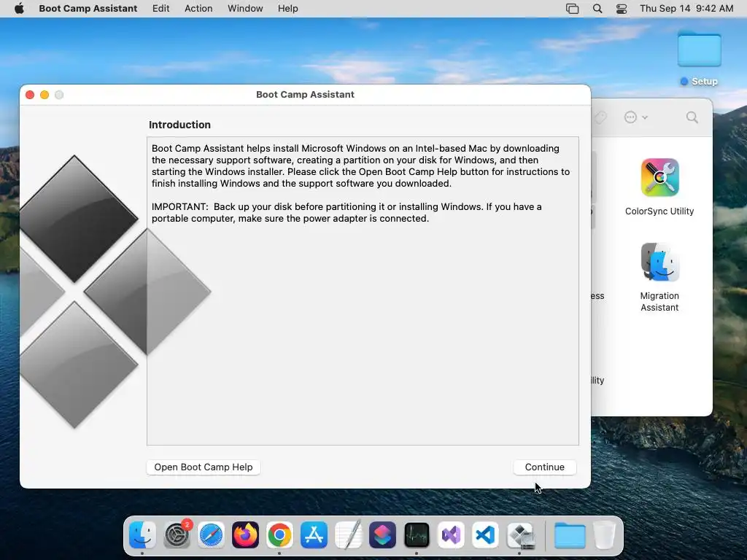Image resolution: width=747 pixels, height=560 pixels.
Task: Open Activity Monitor from the Dock
Action: click(x=417, y=534)
